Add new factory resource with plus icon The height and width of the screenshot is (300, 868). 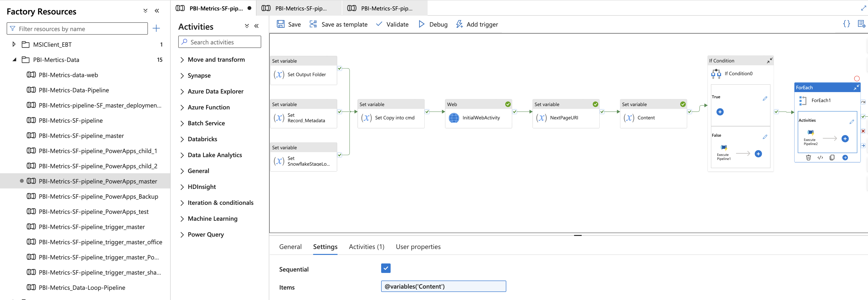[x=156, y=28]
